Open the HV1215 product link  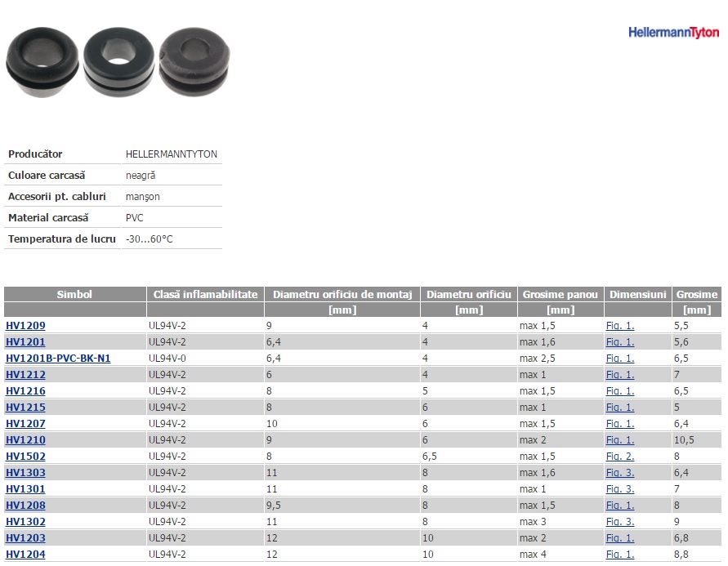[x=25, y=408]
